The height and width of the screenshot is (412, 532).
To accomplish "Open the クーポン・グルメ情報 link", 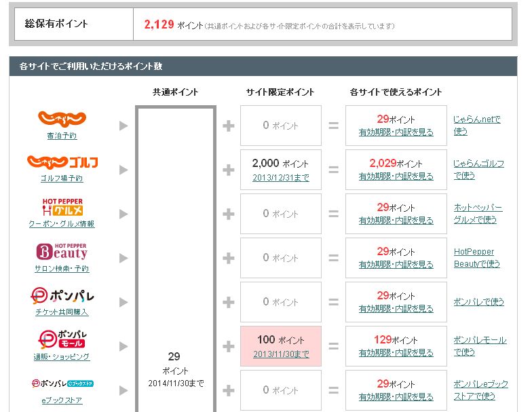I will [x=62, y=223].
